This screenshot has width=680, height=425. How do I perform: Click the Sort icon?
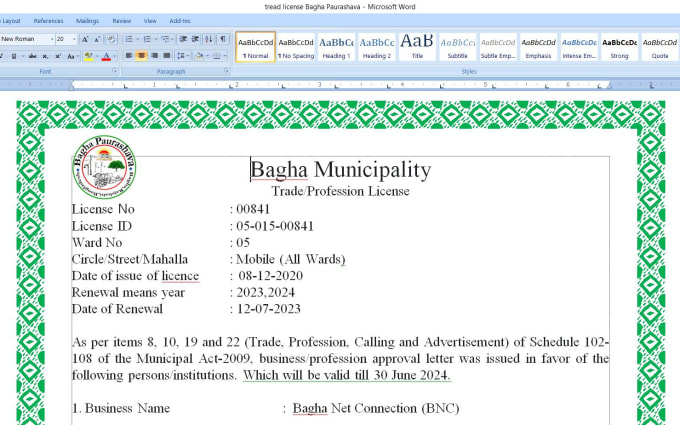tap(209, 39)
